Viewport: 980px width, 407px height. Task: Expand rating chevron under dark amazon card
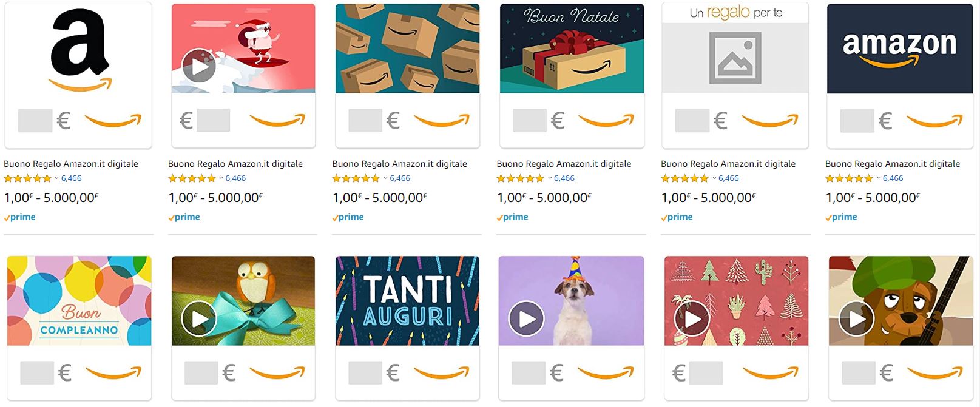click(x=878, y=178)
